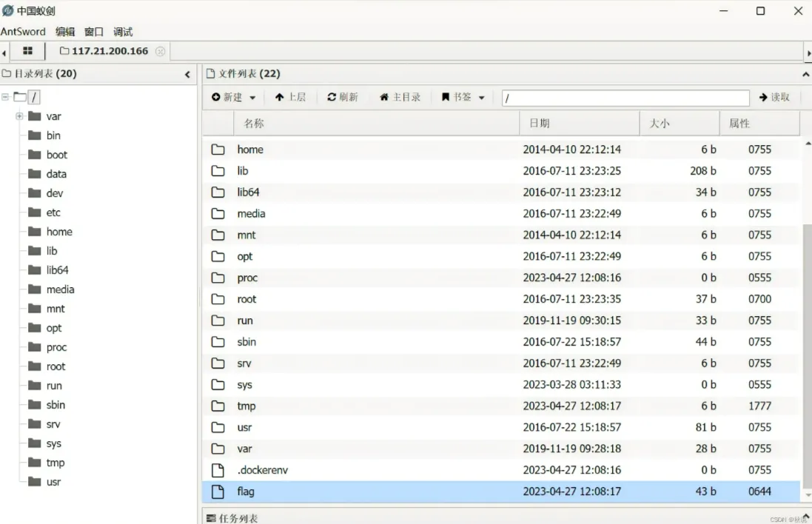Screen dimensions: 812x524
Task: Switch to the 117.21.200.166 tab
Action: pos(104,51)
